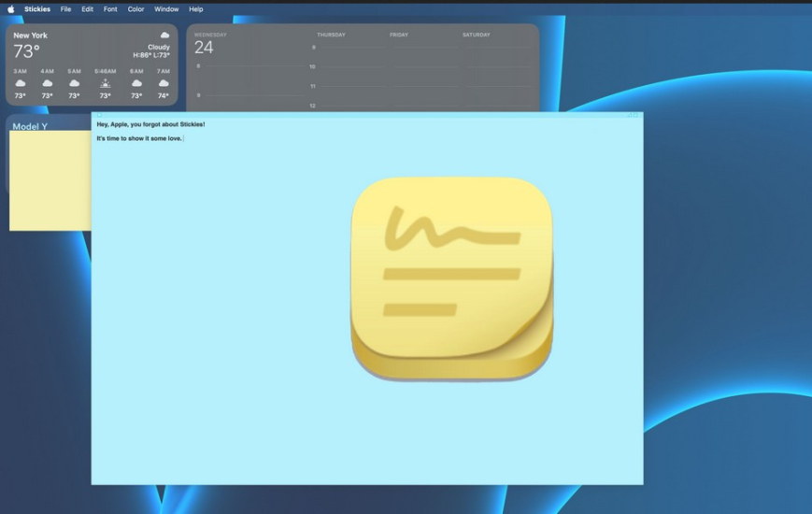Click the 73° current temperature

coord(26,51)
